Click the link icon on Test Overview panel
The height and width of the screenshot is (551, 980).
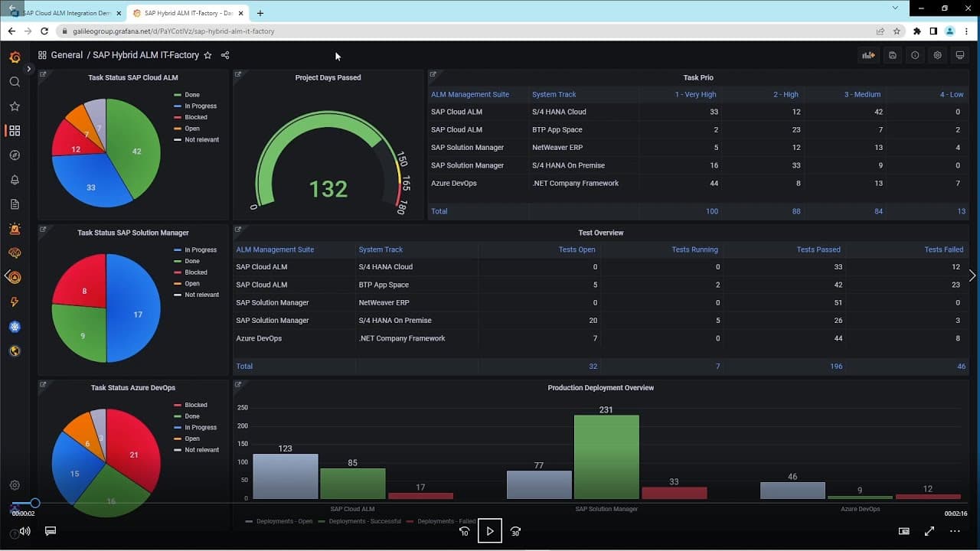coord(238,230)
